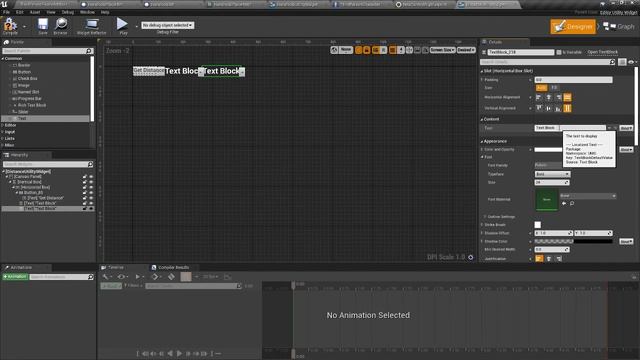The height and width of the screenshot is (360, 640).
Task: Toggle the Is Variable checkbox
Action: pyautogui.click(x=559, y=52)
